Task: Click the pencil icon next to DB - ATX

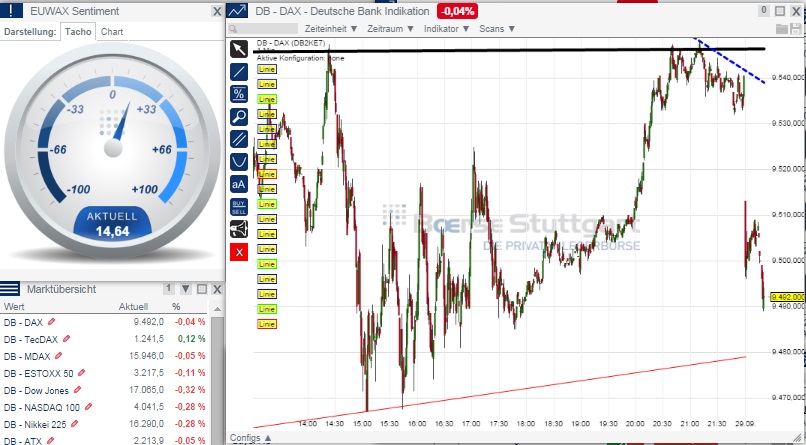Action: [x=51, y=440]
